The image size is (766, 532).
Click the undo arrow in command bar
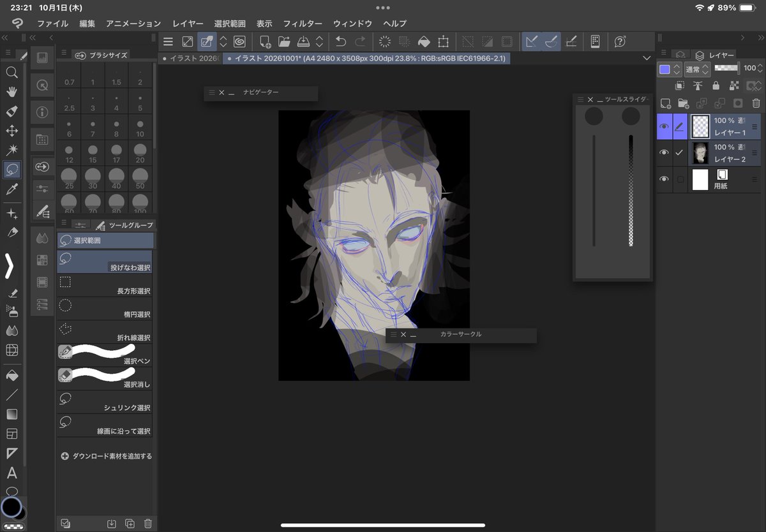pyautogui.click(x=341, y=41)
